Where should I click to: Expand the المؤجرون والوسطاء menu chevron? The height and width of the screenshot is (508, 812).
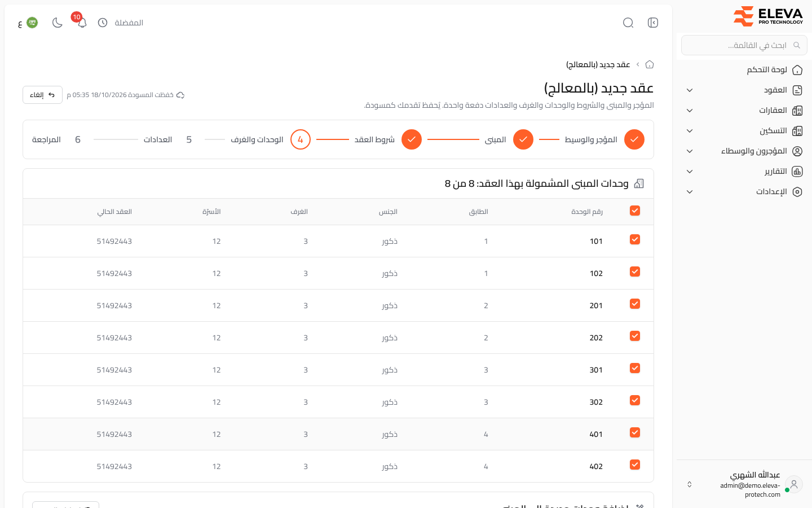point(690,151)
